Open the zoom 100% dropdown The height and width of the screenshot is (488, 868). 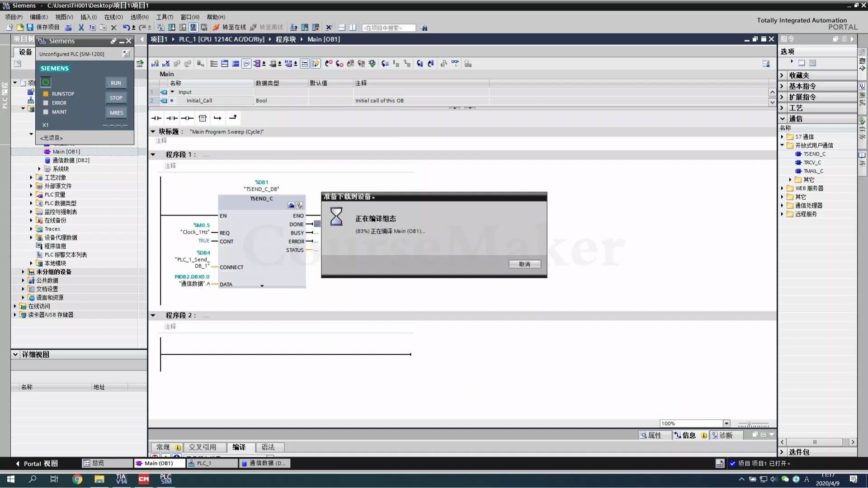coord(726,423)
